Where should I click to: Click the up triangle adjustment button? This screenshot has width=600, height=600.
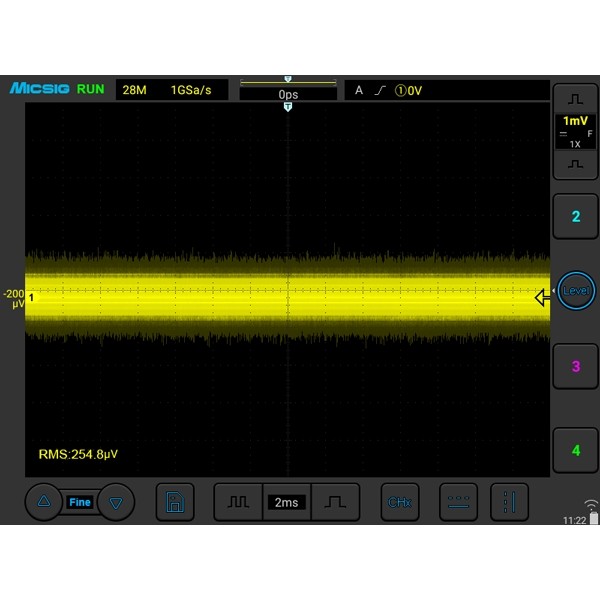(x=44, y=502)
